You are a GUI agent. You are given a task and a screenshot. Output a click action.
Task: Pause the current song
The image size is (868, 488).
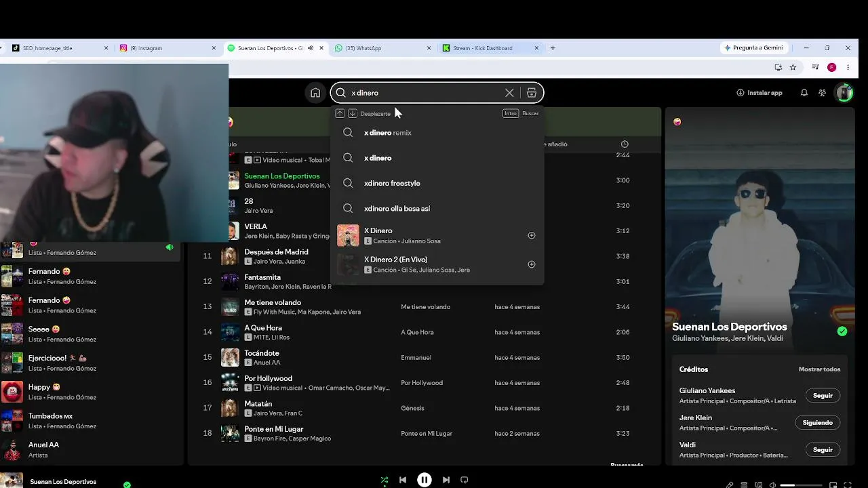pyautogui.click(x=425, y=480)
